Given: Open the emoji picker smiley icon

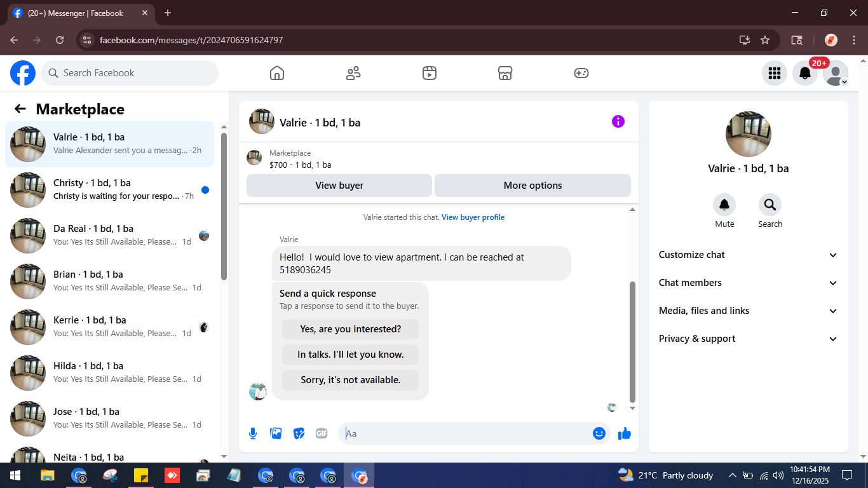Looking at the screenshot, I should [x=599, y=433].
